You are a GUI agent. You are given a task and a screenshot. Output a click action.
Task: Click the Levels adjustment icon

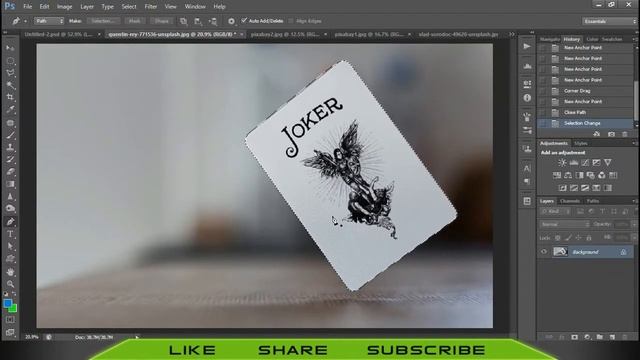tap(573, 163)
